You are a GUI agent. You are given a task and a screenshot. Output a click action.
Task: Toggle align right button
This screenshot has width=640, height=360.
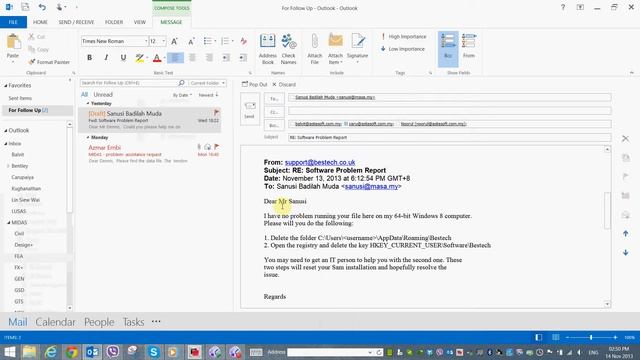(x=209, y=58)
